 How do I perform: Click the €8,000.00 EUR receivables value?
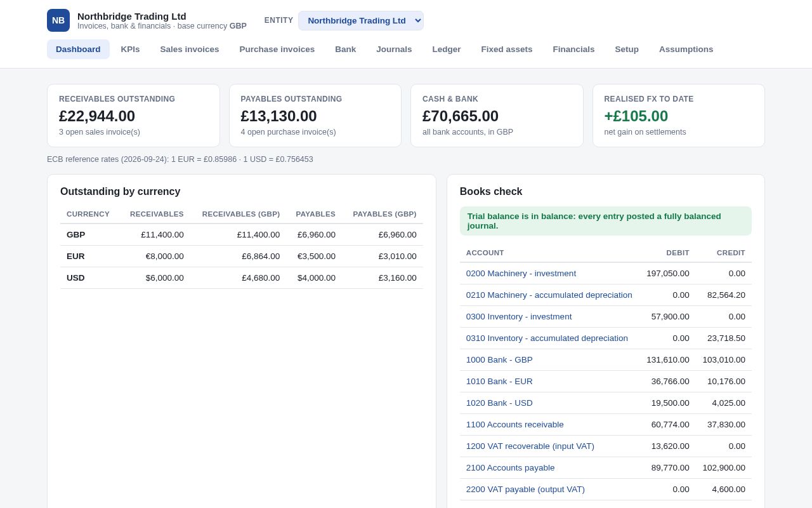[165, 257]
